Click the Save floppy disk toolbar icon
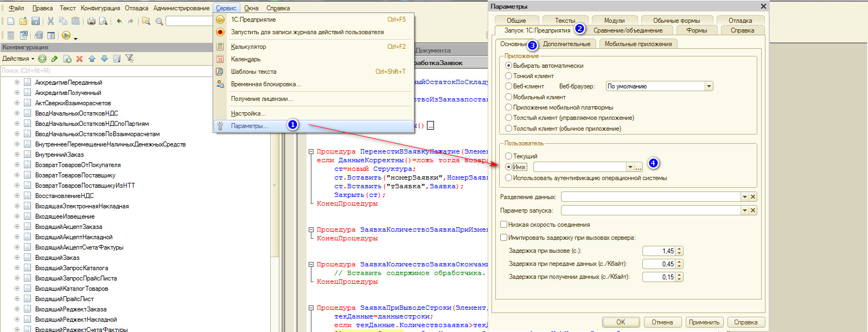 point(35,21)
